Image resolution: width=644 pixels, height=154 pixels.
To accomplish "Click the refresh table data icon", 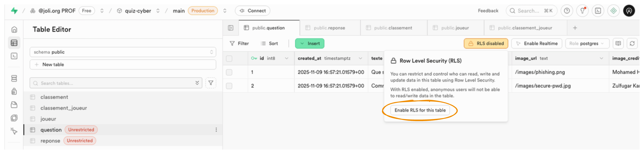I will [632, 43].
